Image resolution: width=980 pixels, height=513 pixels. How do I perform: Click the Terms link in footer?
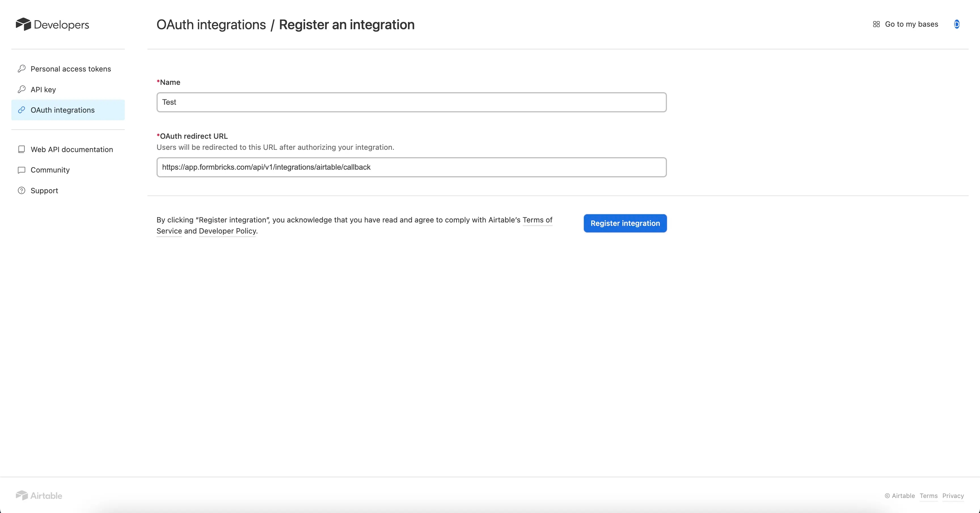pos(929,496)
